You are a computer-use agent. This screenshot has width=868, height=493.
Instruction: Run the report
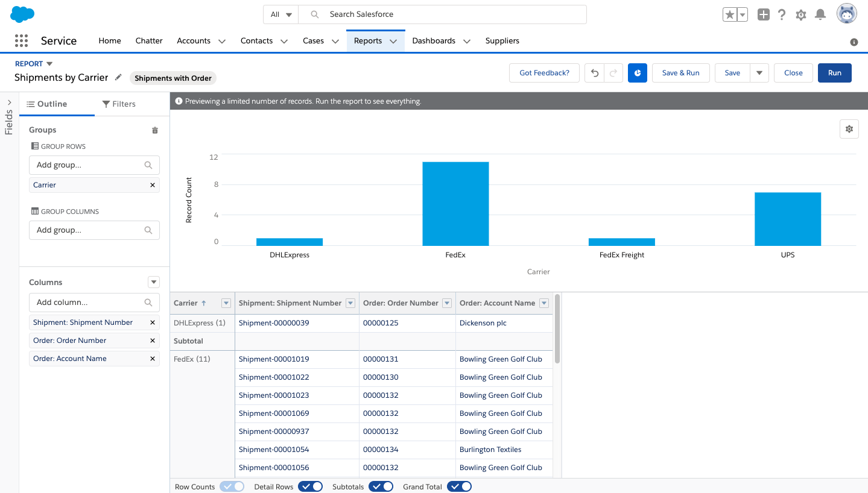point(834,73)
